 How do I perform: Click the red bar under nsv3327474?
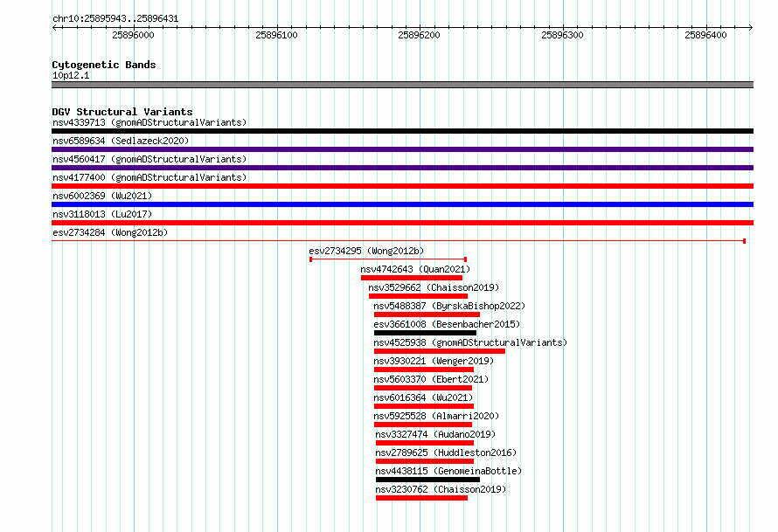[x=425, y=443]
